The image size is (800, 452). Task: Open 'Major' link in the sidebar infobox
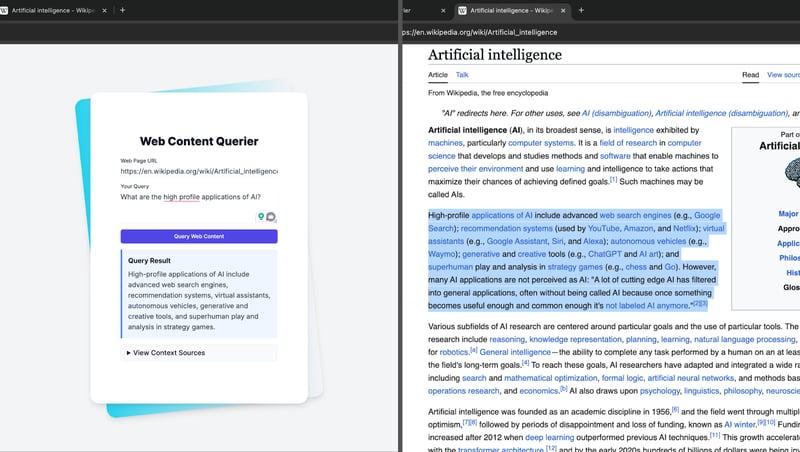(788, 214)
